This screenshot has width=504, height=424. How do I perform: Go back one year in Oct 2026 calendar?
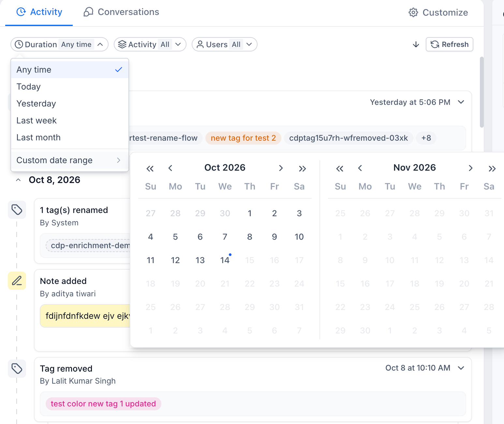[150, 168]
